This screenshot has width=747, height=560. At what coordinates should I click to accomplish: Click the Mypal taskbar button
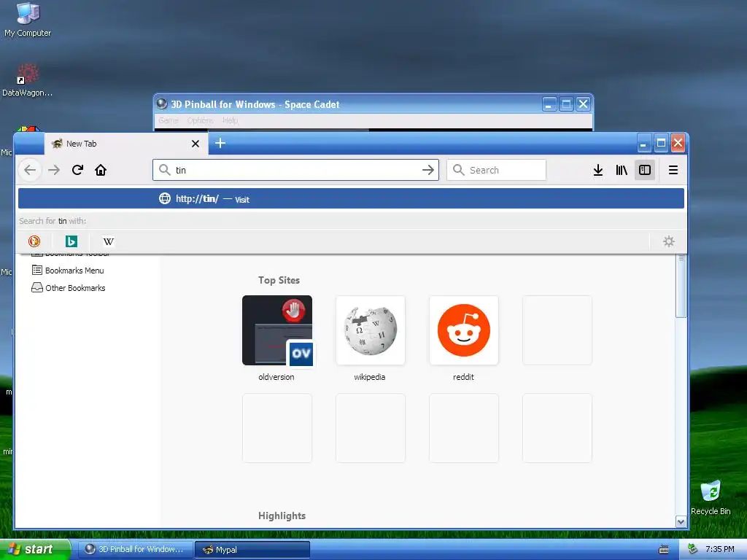coord(252,550)
